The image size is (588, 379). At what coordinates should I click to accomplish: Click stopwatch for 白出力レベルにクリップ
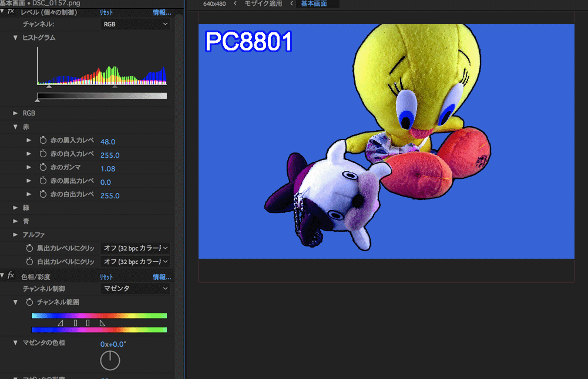pos(29,262)
